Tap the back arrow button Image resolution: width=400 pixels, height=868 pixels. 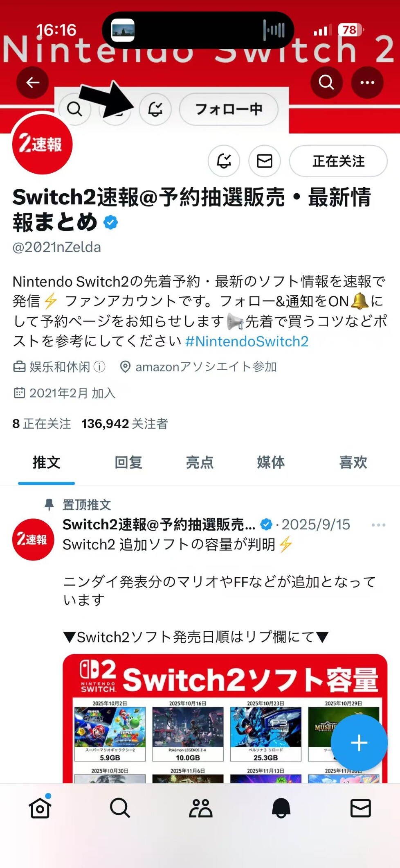pyautogui.click(x=33, y=82)
